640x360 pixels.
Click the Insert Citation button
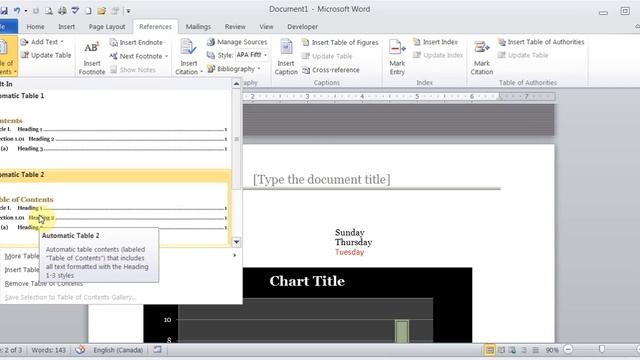pos(188,57)
